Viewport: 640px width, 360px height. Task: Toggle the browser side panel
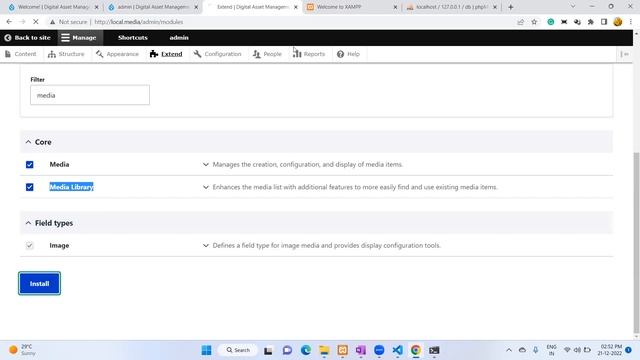pyautogui.click(x=604, y=22)
